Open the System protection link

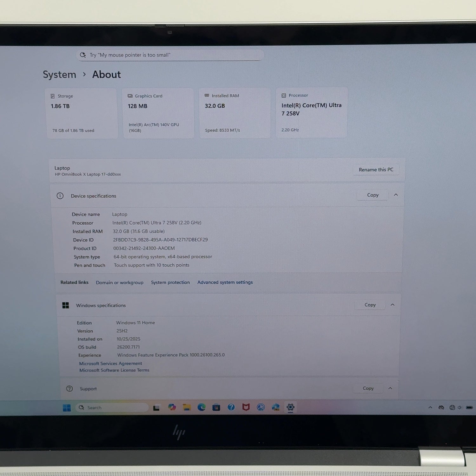[x=170, y=282]
